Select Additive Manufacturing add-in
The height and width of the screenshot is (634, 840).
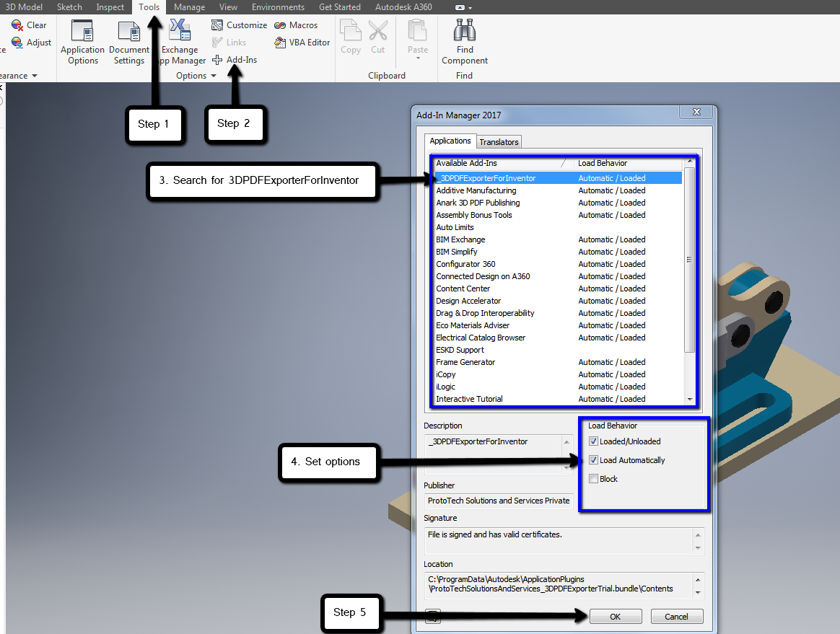coord(557,190)
